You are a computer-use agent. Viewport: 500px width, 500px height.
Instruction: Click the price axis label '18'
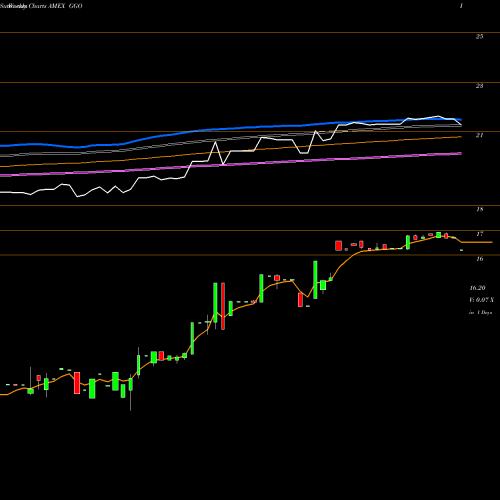point(479,209)
